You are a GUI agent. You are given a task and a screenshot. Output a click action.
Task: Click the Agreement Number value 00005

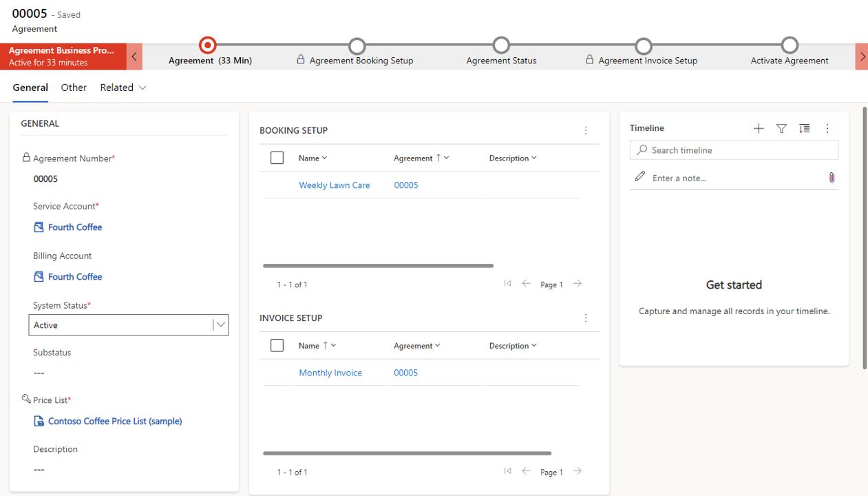(x=45, y=178)
